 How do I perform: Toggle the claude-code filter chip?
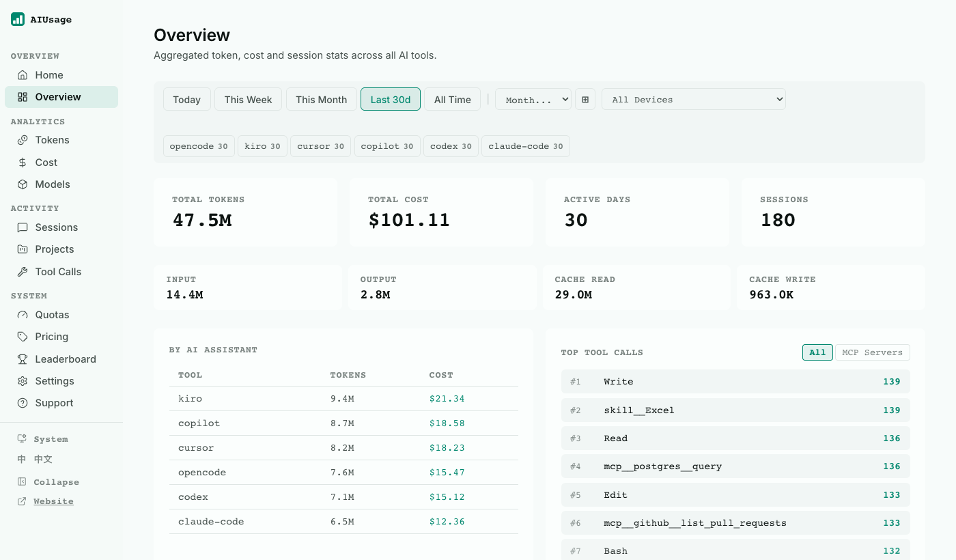point(526,146)
